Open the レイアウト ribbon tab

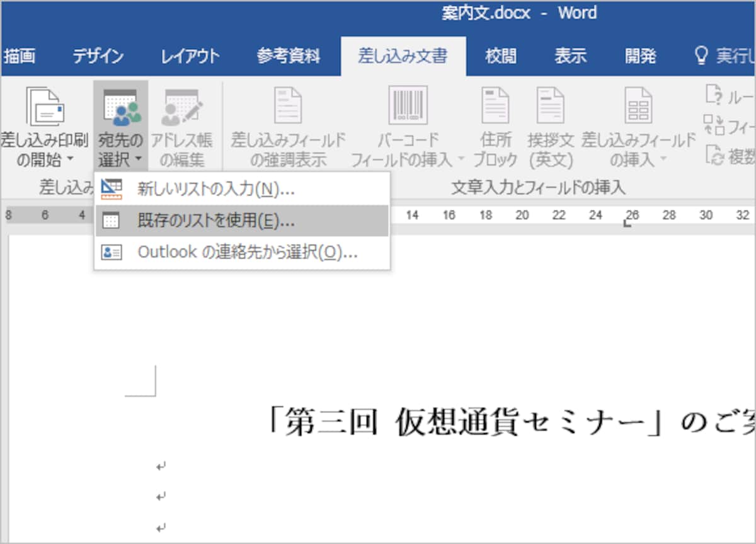[x=190, y=56]
